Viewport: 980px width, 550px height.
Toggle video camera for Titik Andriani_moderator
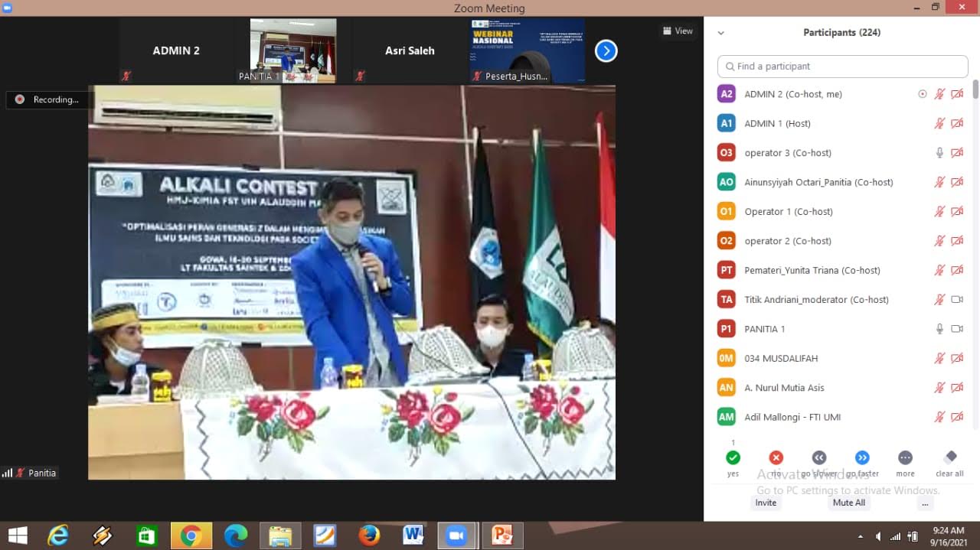tap(956, 300)
